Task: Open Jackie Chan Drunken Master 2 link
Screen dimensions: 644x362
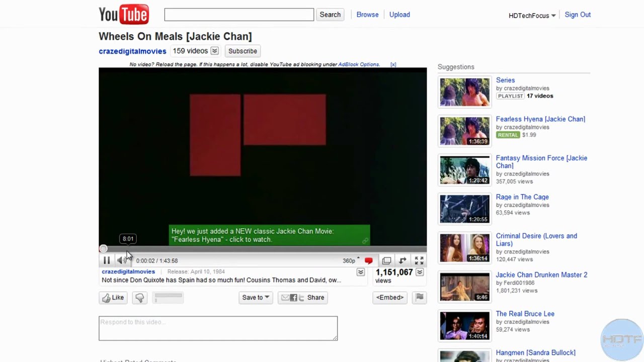Action: pos(541,275)
